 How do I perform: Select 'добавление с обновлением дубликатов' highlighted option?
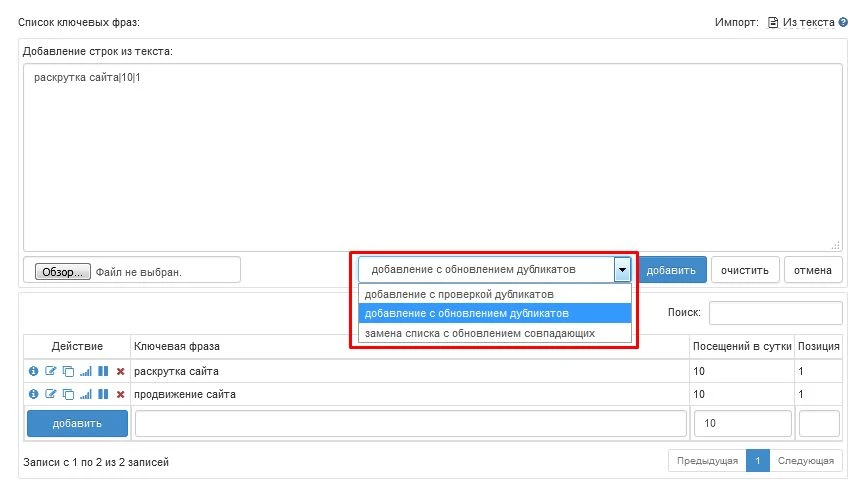[x=467, y=313]
